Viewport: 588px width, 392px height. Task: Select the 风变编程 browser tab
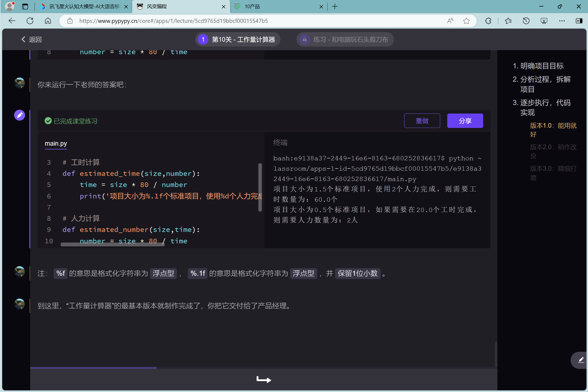181,7
